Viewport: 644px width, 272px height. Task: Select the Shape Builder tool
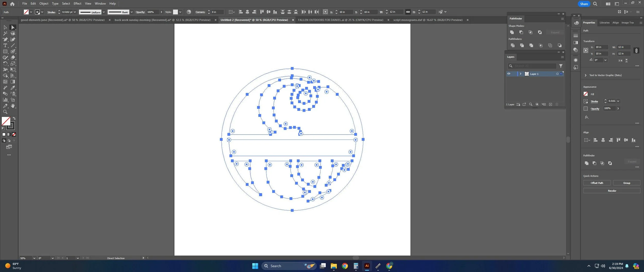pyautogui.click(x=5, y=76)
